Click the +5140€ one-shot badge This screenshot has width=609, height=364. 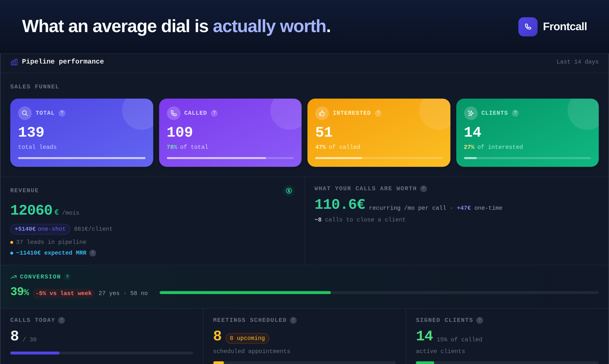(x=40, y=229)
